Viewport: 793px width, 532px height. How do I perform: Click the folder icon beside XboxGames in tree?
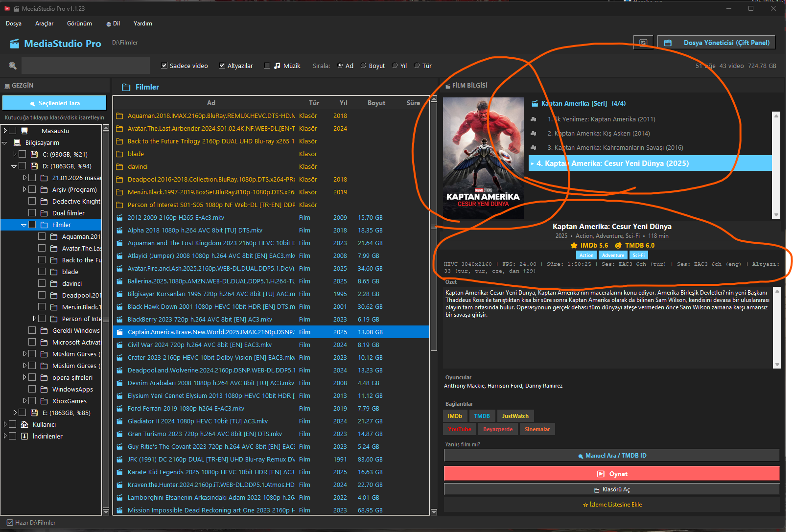click(44, 401)
